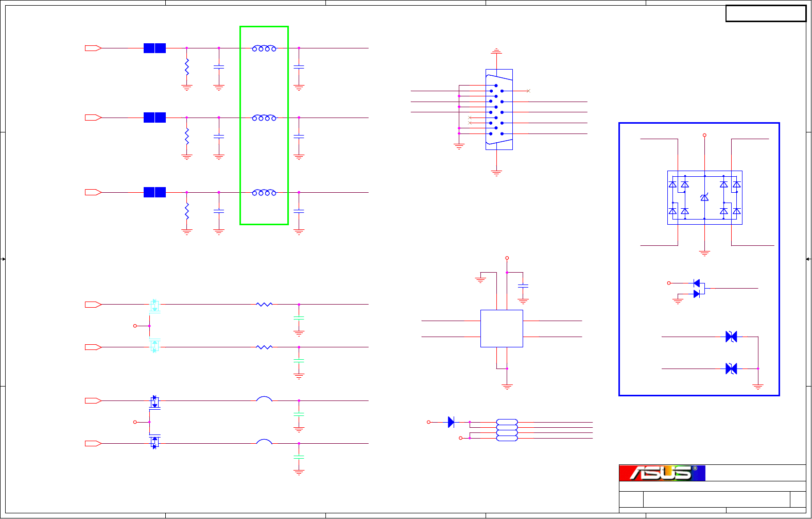
Task: Select the upper horizontal series resistor
Action: tap(264, 305)
